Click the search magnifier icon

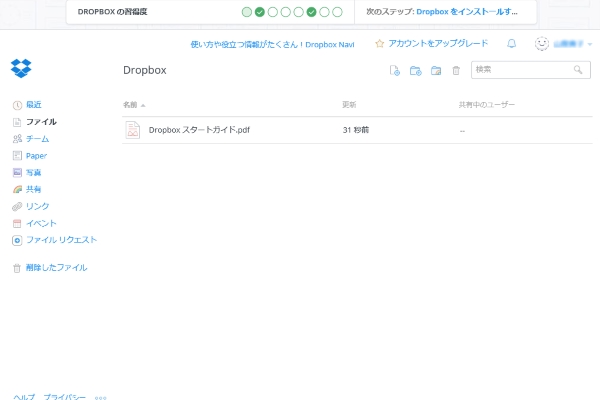(x=578, y=70)
